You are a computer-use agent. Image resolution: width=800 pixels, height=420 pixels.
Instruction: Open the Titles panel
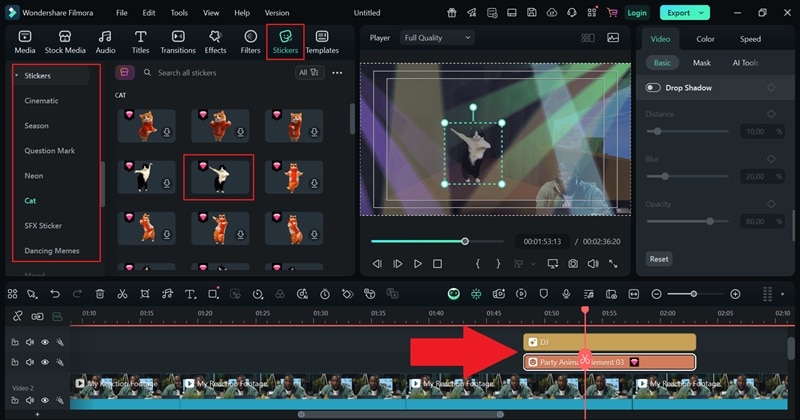point(140,42)
